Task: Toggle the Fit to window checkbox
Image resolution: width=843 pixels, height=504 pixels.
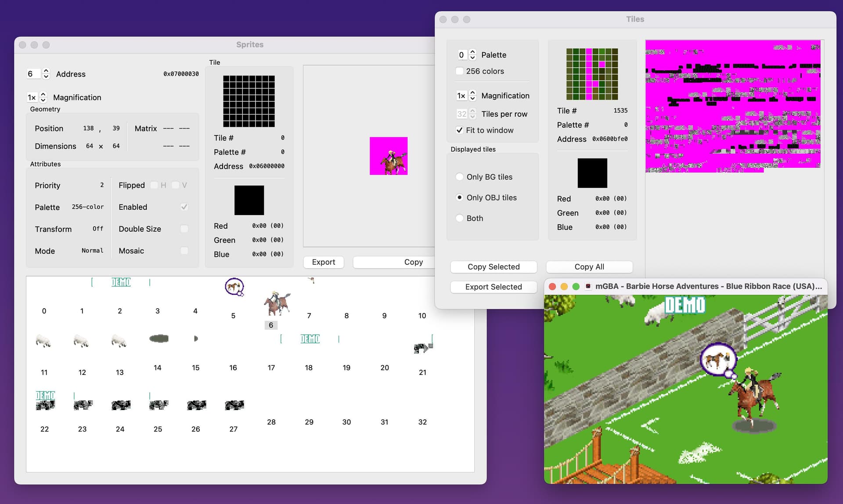Action: point(460,130)
